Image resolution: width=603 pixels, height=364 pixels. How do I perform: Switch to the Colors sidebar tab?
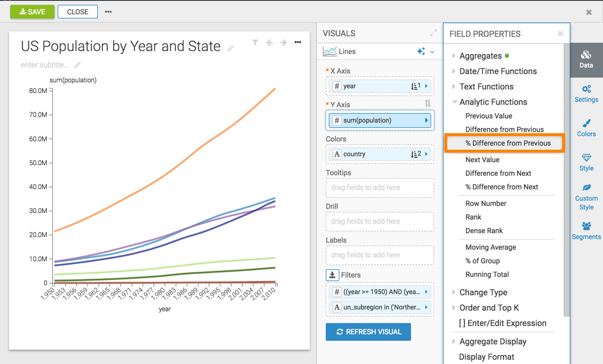pyautogui.click(x=586, y=127)
